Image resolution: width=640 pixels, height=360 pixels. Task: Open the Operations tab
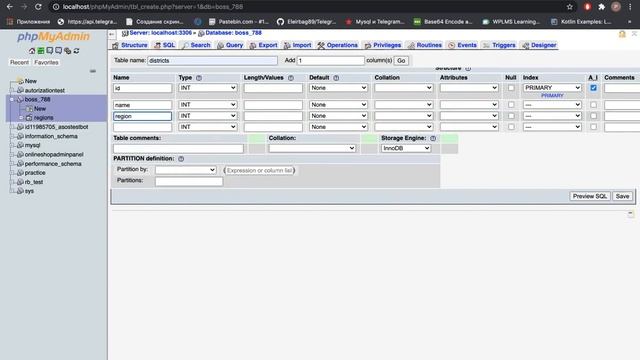(338, 45)
